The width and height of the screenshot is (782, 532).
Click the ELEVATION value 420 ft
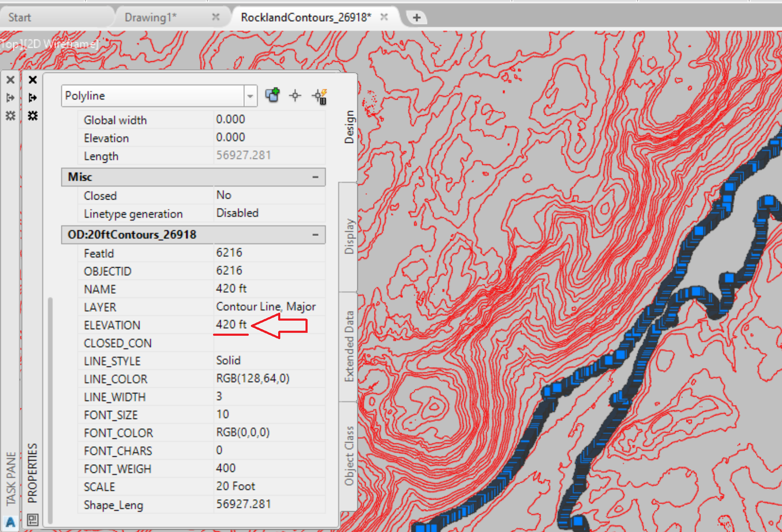[x=232, y=325]
